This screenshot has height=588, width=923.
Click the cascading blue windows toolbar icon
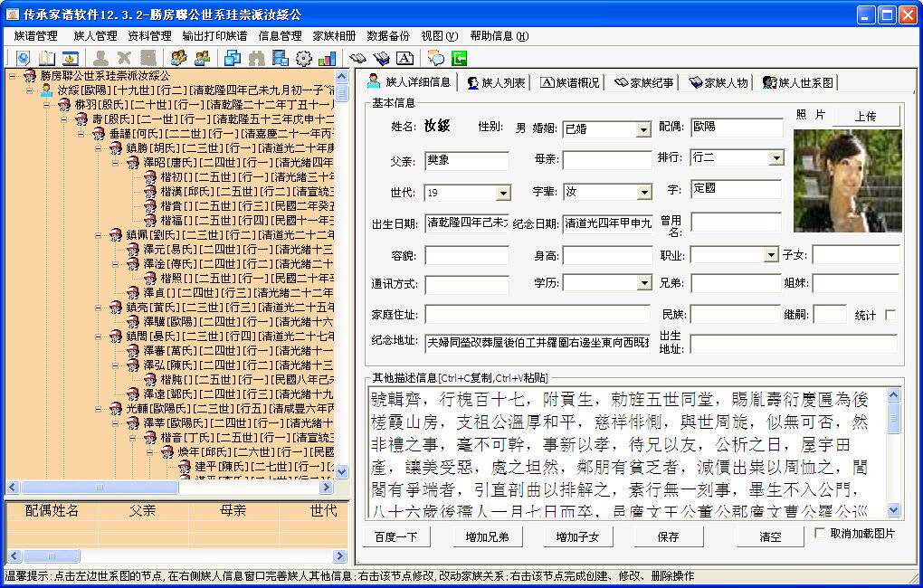[233, 58]
